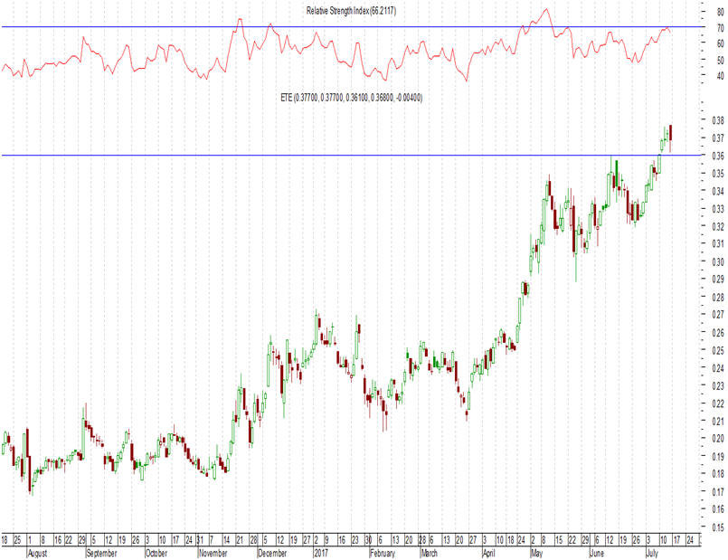728x560 pixels.
Task: Click the Relative Strength Index title label
Action: click(x=351, y=11)
